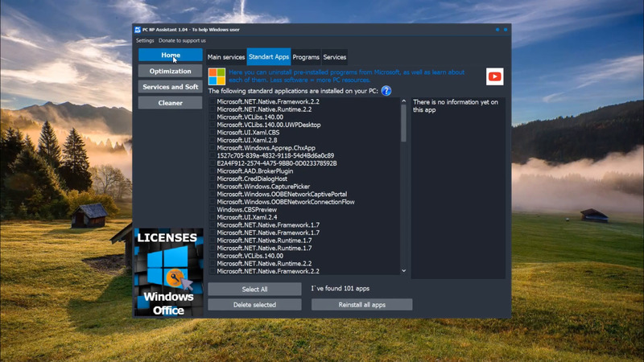
Task: Open the Settings menu
Action: (x=145, y=40)
